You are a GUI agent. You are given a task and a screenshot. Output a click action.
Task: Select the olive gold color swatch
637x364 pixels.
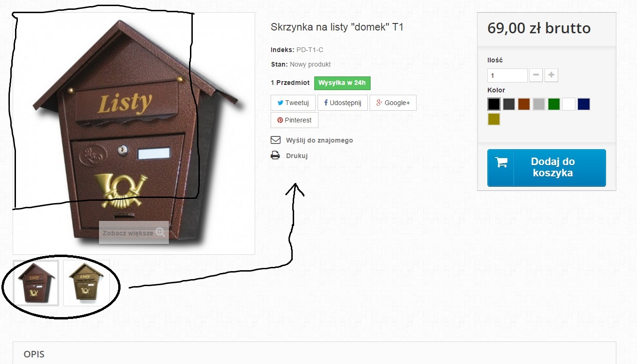(x=494, y=119)
